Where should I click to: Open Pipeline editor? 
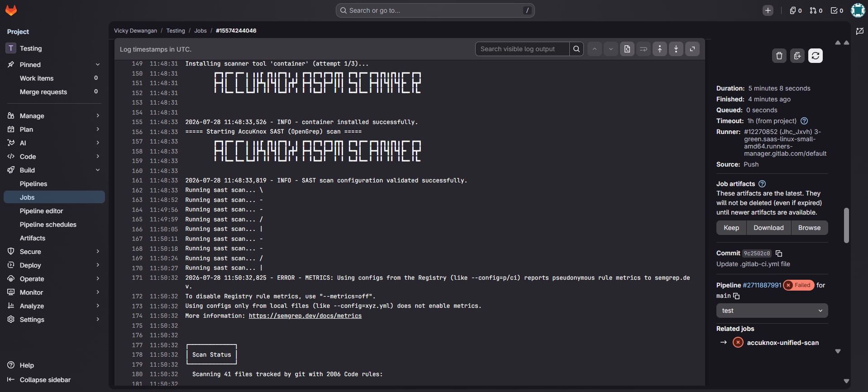point(54,211)
